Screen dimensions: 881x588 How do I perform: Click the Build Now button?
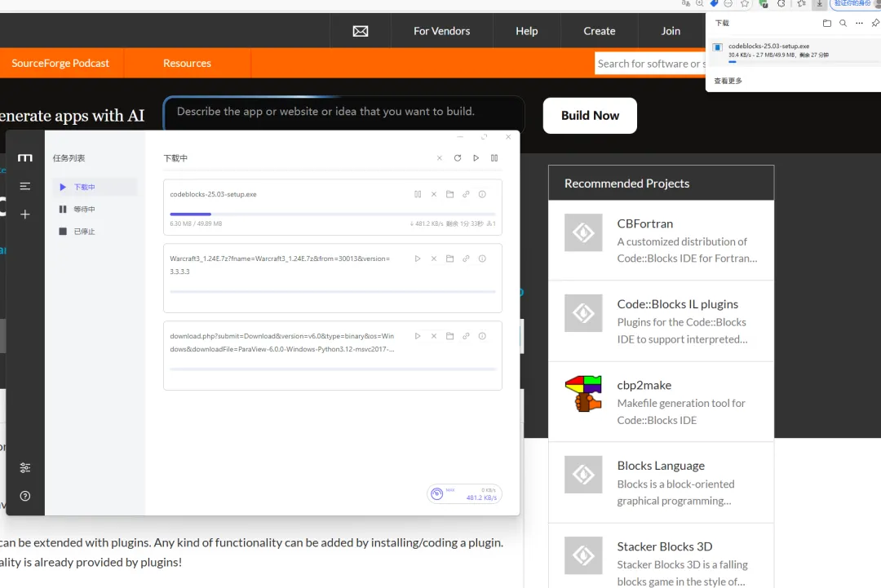590,116
